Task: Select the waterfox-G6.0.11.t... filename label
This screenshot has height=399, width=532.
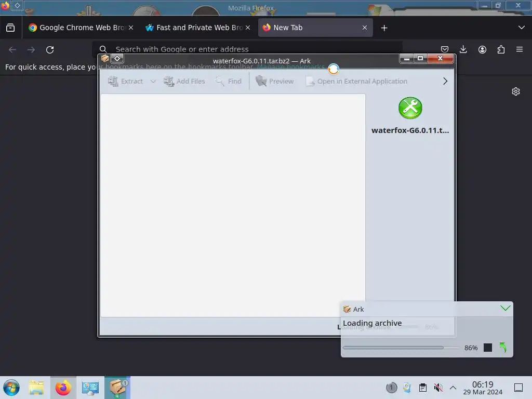Action: (410, 130)
